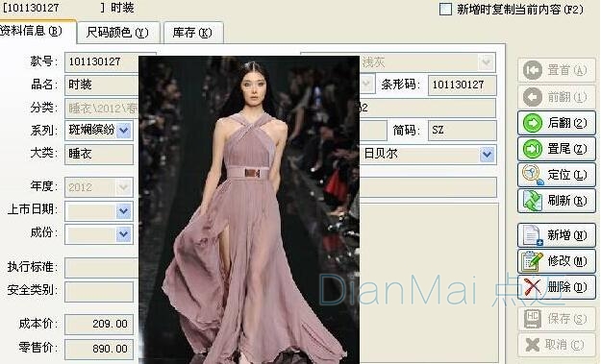Image resolution: width=601 pixels, height=364 pixels.
Task: Click the model dress photo
Action: [249, 209]
